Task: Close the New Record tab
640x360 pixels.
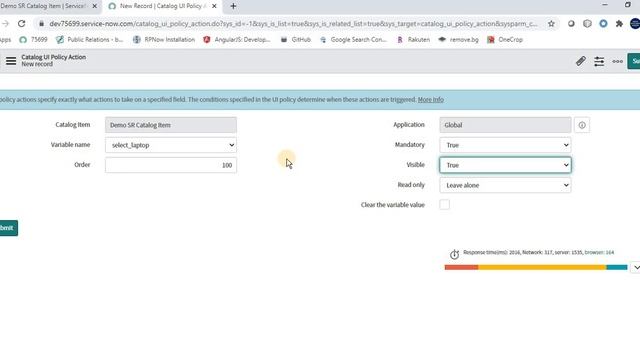Action: coord(214,6)
